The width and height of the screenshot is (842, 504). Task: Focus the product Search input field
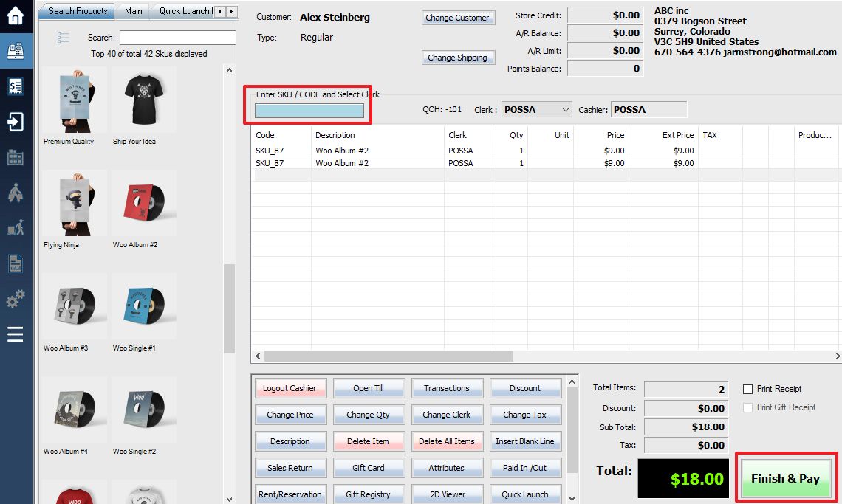tap(178, 38)
